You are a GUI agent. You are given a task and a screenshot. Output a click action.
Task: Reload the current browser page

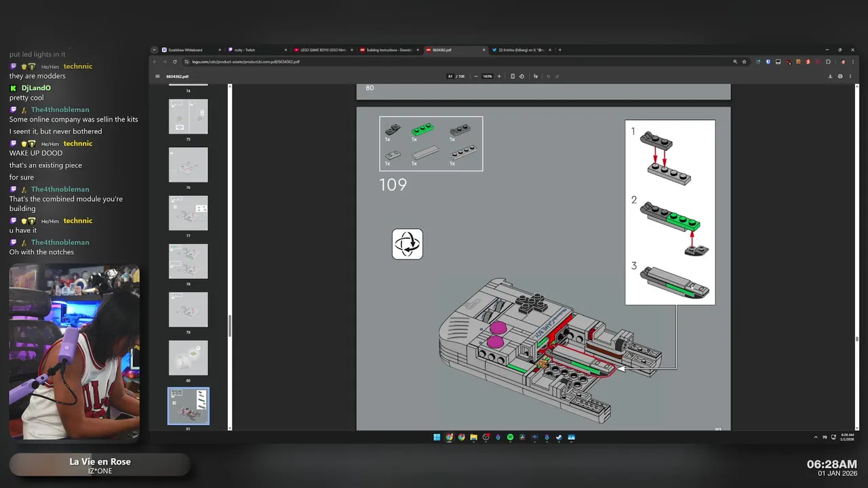175,62
